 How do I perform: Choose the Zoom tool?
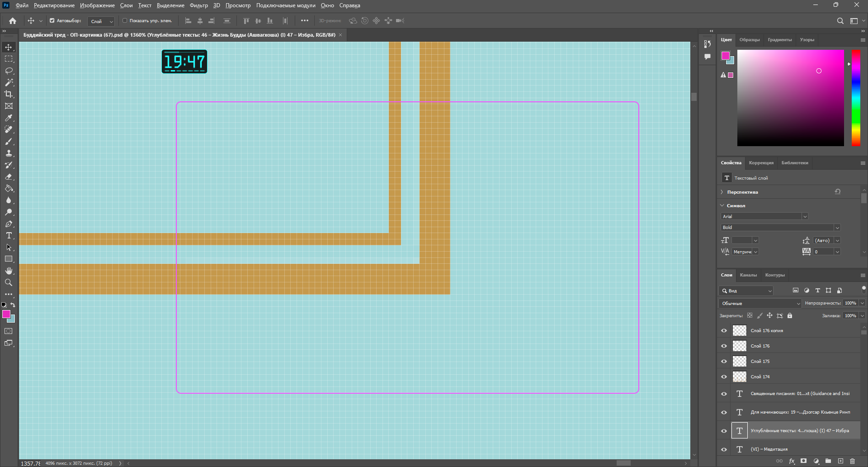(9, 282)
